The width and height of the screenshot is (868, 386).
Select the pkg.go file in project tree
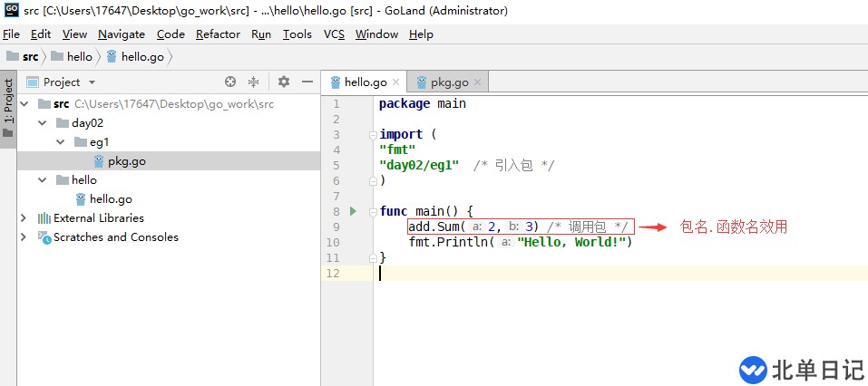click(126, 161)
